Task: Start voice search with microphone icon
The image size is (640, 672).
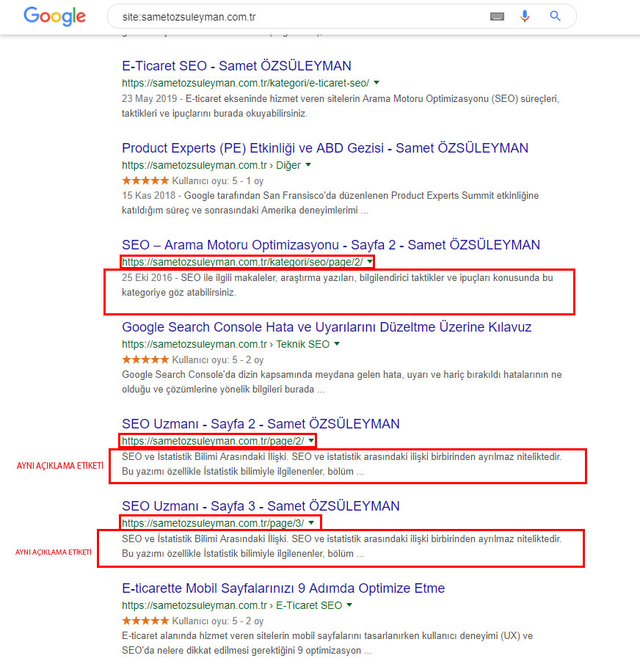Action: pos(525,16)
